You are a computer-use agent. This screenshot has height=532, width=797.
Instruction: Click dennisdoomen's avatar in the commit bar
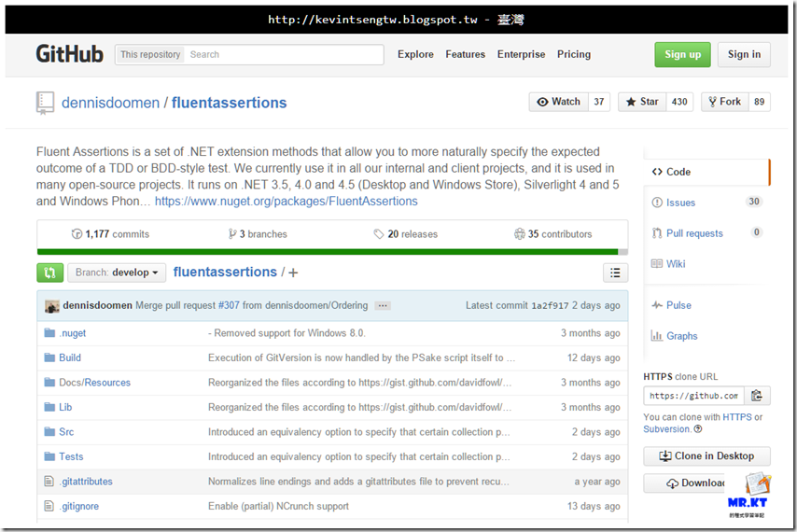point(52,306)
